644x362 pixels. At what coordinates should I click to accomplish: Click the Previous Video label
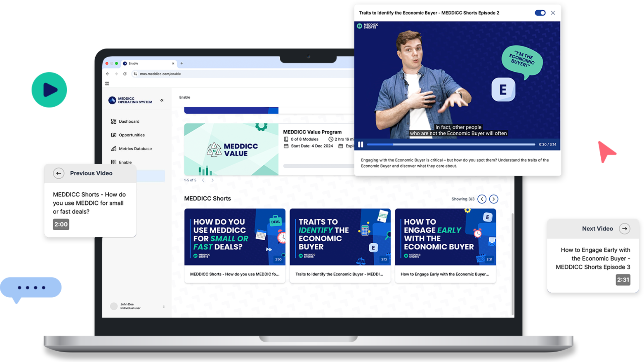tap(91, 173)
